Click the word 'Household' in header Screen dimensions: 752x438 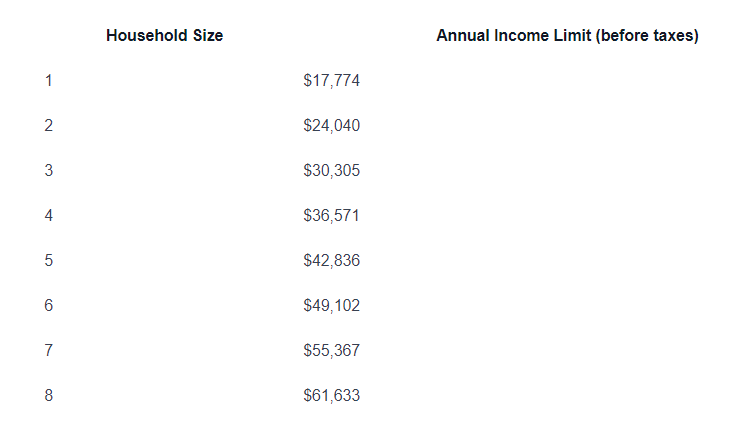[147, 36]
